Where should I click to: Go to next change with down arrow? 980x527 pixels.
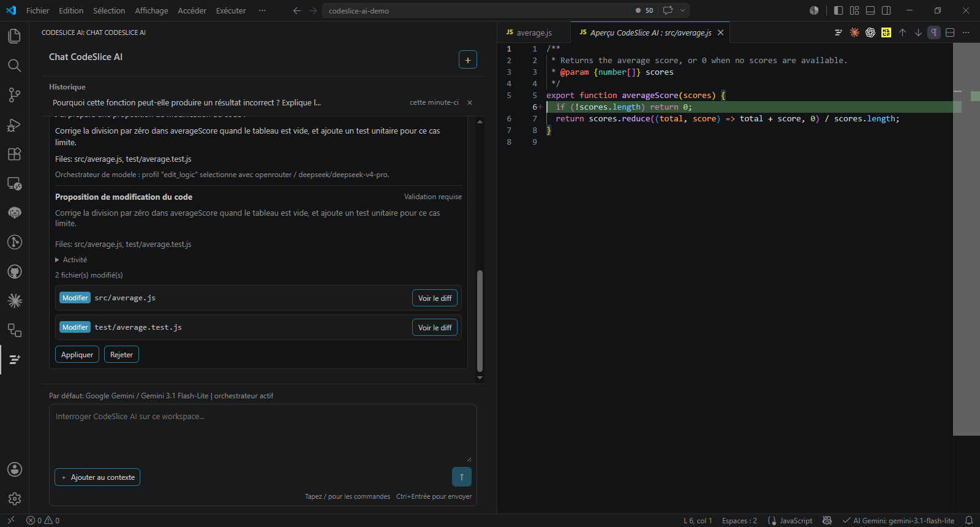coord(918,32)
